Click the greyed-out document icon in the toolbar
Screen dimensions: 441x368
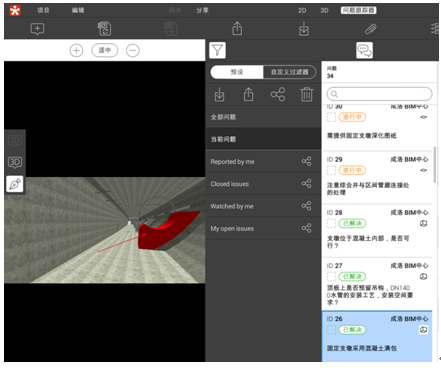(x=171, y=29)
